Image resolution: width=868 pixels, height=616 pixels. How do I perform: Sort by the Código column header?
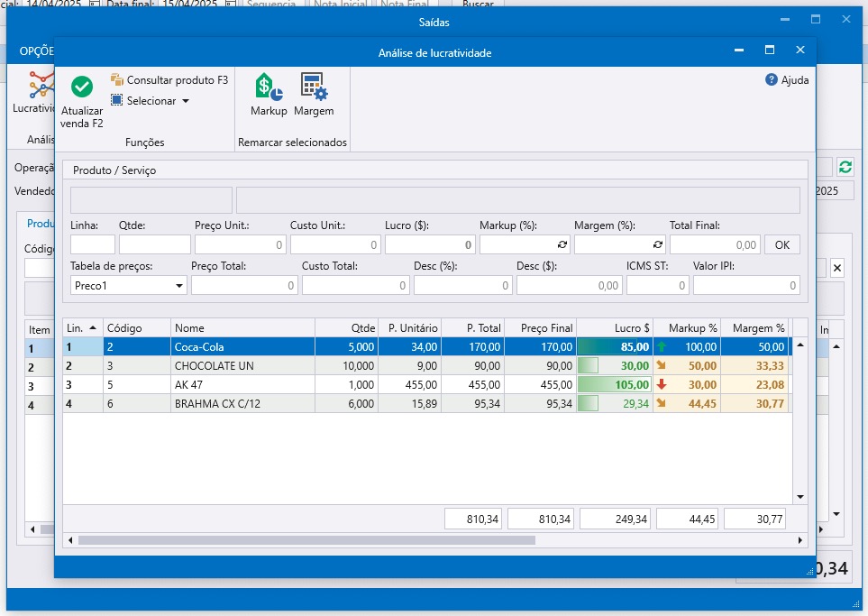(x=137, y=328)
